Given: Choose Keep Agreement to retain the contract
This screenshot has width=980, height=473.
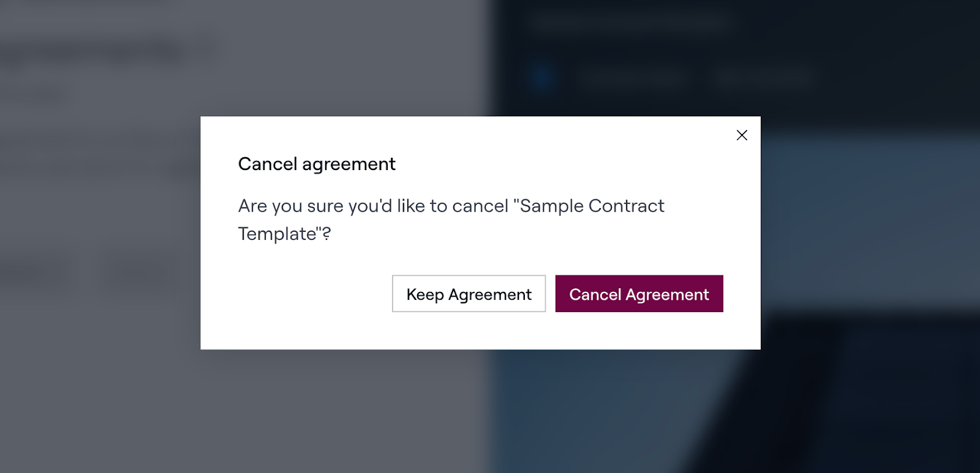Looking at the screenshot, I should tap(469, 294).
